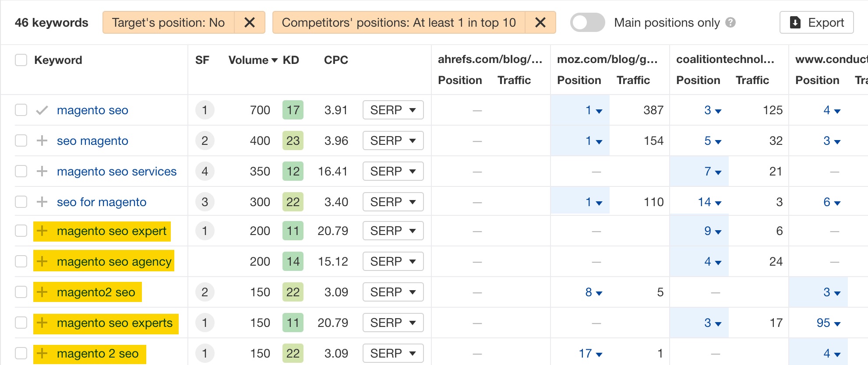Open the "magento seo services" keyword link
This screenshot has width=868, height=365.
116,171
